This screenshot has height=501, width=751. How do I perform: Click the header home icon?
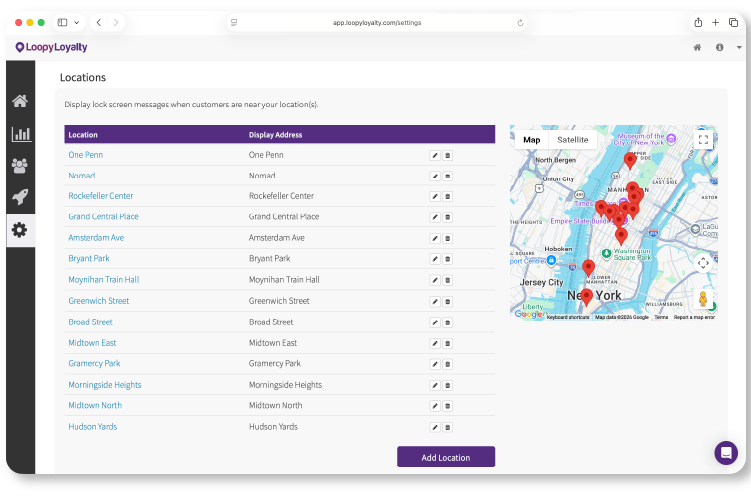click(697, 47)
